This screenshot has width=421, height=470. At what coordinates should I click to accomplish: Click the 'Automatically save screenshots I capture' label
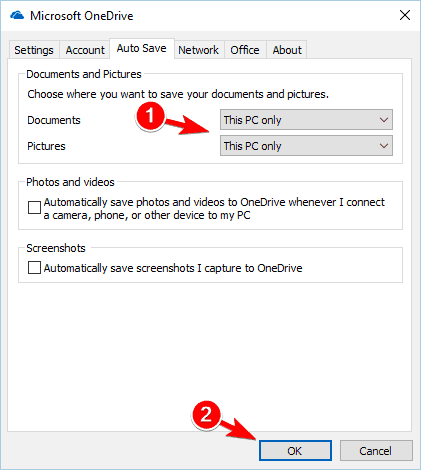[x=173, y=268]
